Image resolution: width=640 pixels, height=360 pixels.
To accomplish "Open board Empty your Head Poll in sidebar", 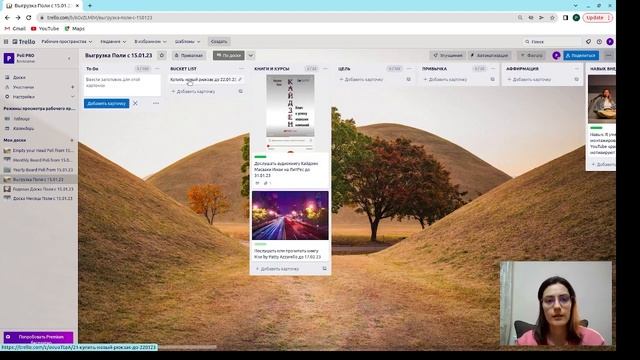I will [39, 151].
